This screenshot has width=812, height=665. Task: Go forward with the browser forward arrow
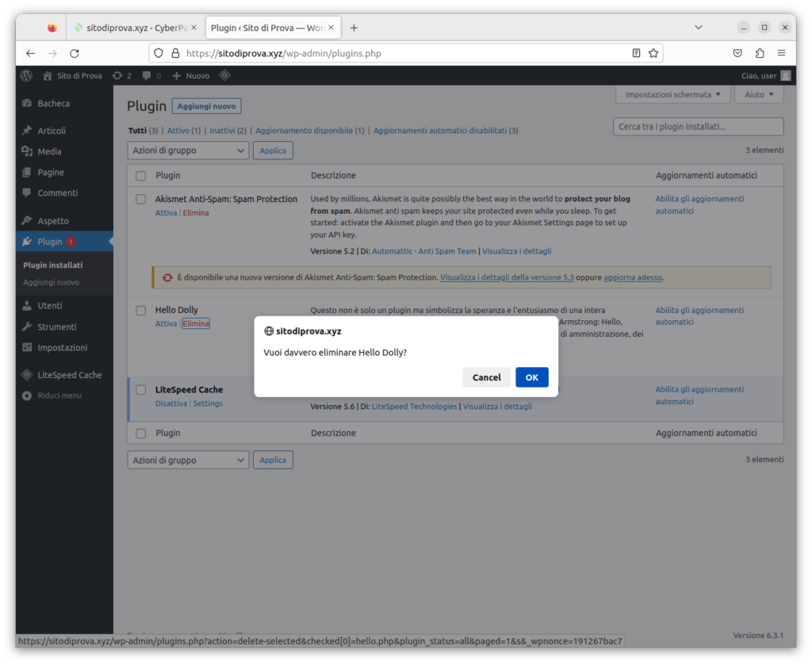[x=52, y=53]
